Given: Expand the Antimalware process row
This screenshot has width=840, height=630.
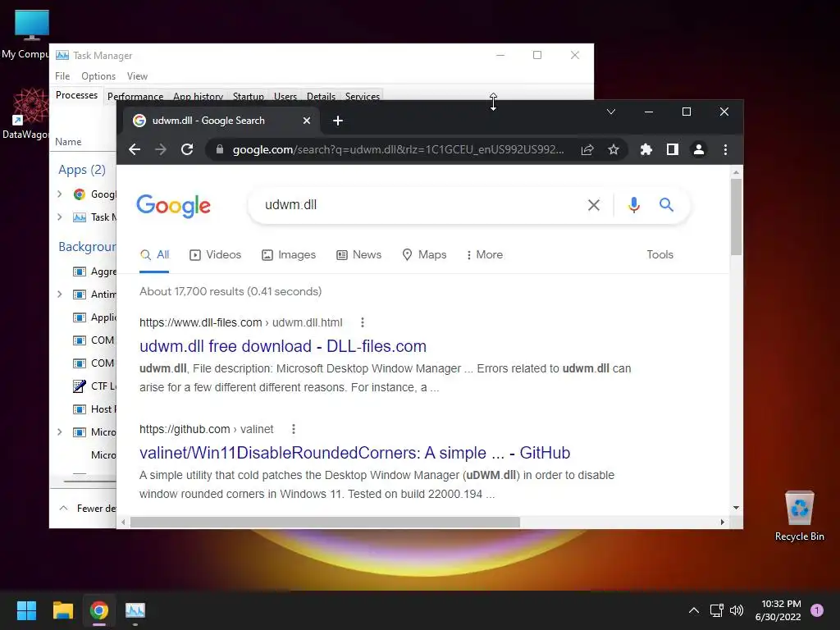Looking at the screenshot, I should tap(60, 294).
